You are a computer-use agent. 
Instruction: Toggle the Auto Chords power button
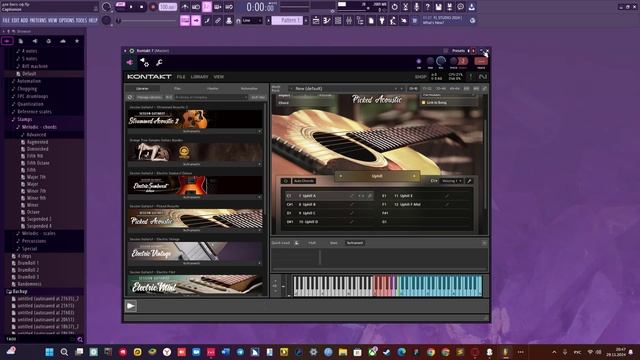tap(286, 181)
